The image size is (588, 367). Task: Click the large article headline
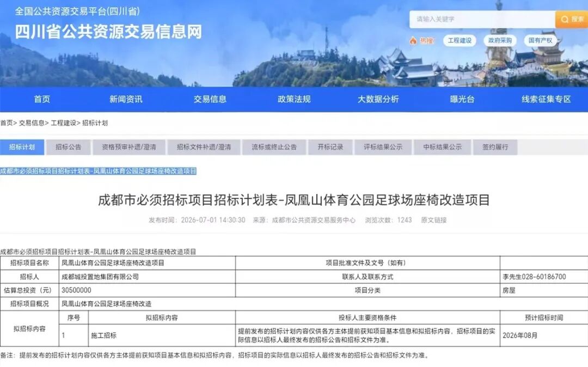pos(294,200)
